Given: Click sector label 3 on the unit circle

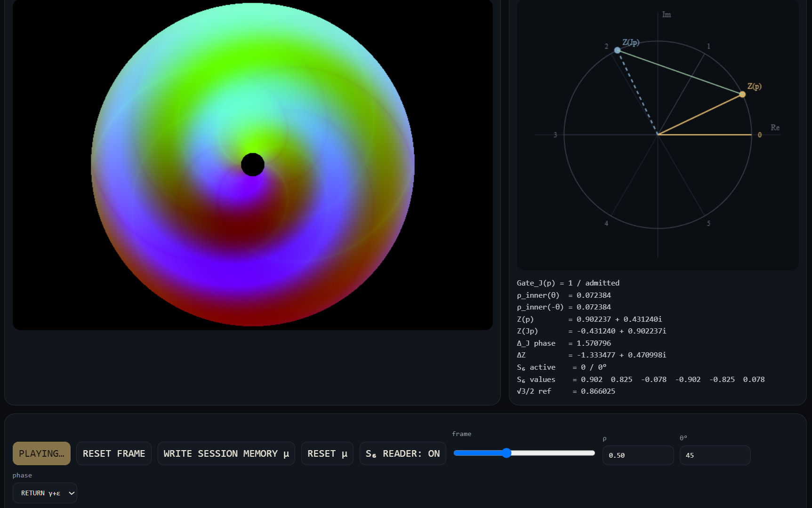Looking at the screenshot, I should tap(555, 135).
